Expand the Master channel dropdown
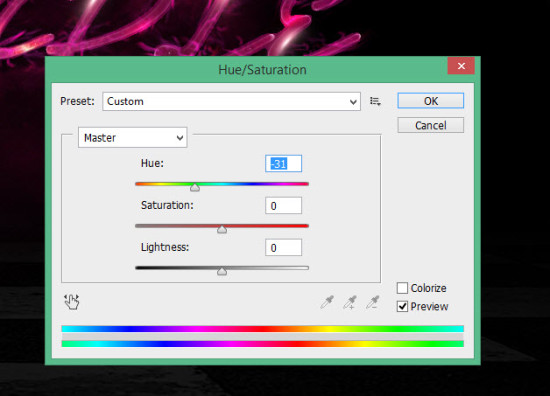Screen dimensions: 550x396 point(133,137)
